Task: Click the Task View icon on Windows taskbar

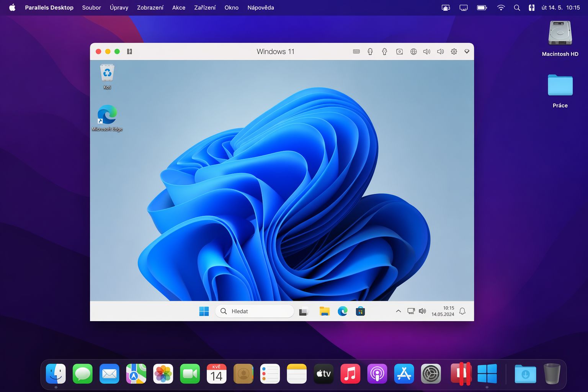Action: [304, 311]
